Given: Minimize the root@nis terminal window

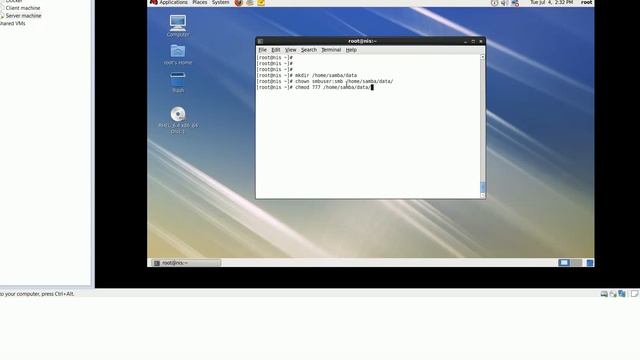Looking at the screenshot, I should tap(465, 41).
